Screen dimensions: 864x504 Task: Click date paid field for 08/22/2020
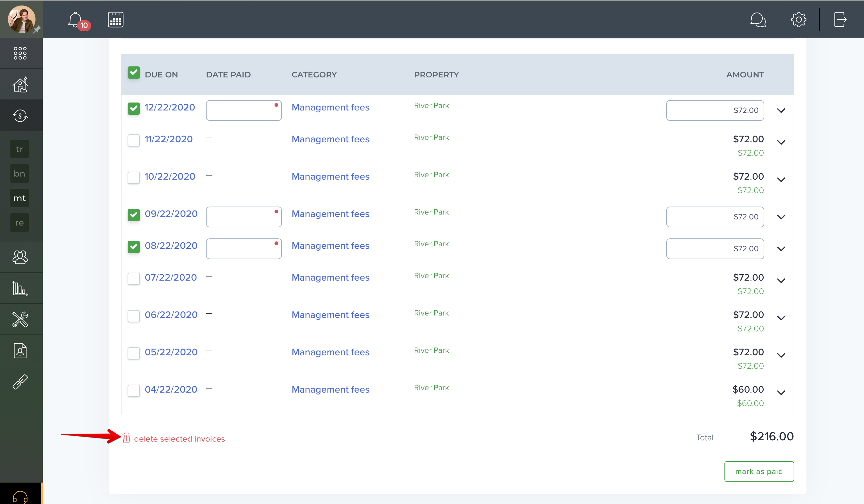coord(244,249)
